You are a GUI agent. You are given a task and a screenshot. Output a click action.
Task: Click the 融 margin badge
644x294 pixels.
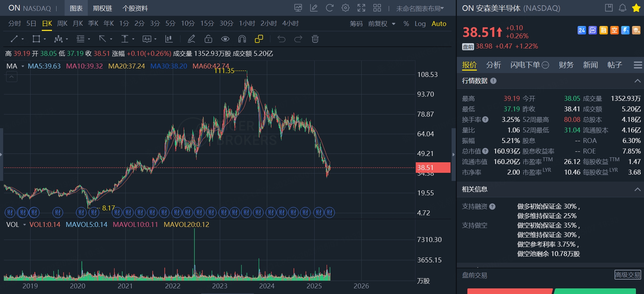point(604,30)
